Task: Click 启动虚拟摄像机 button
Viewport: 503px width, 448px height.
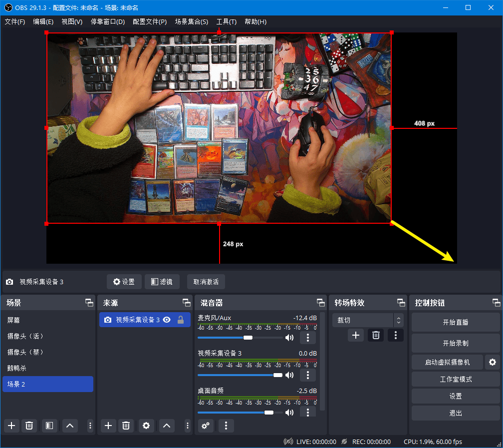Action: pos(447,362)
